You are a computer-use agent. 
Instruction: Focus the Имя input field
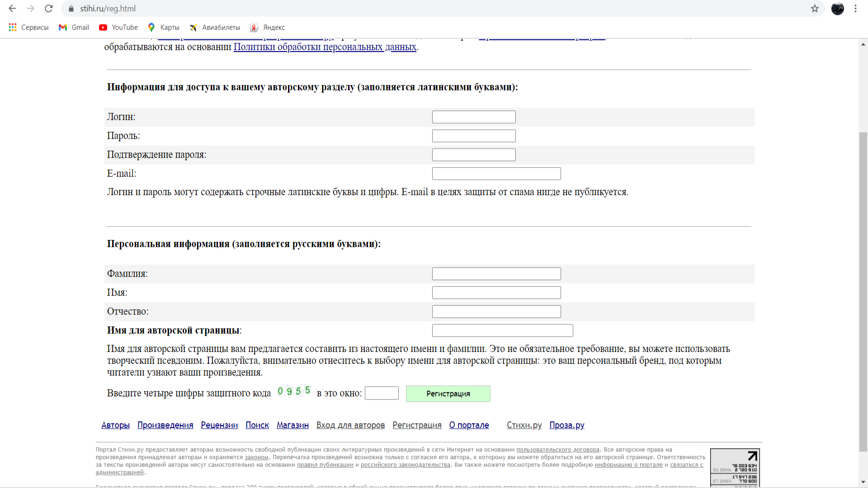pos(496,293)
